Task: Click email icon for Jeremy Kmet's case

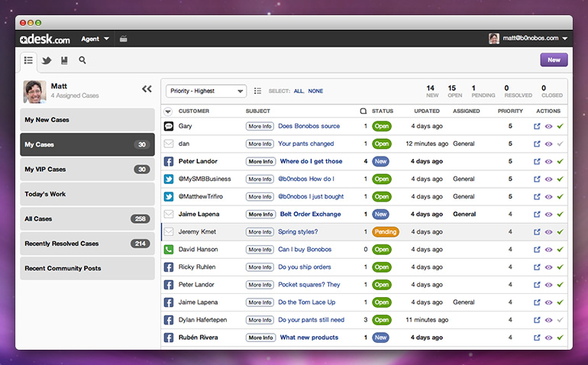Action: 169,232
